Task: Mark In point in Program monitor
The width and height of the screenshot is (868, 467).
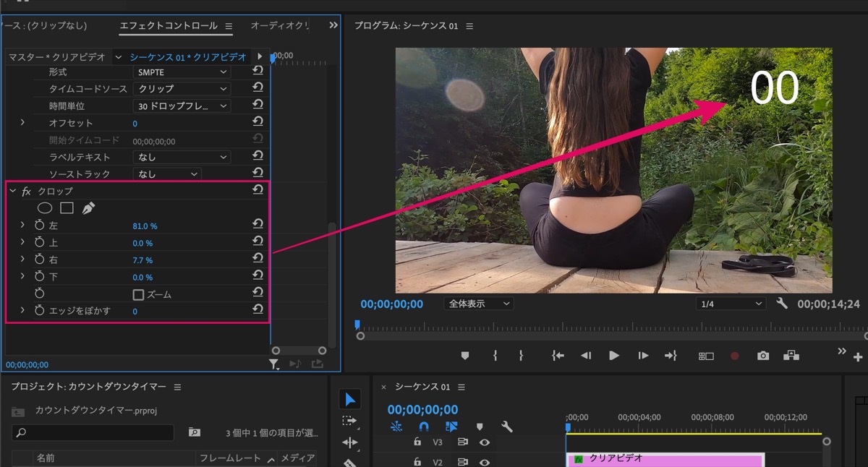Action: 495,356
